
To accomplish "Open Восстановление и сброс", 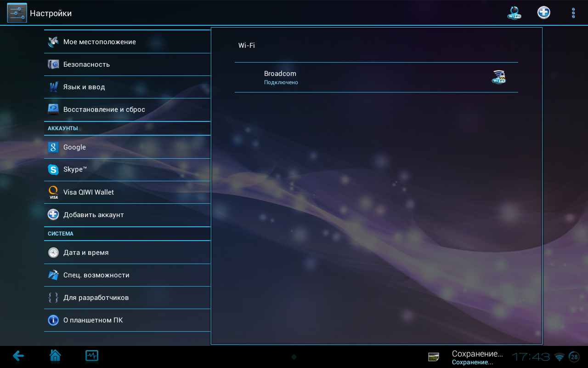I will pyautogui.click(x=127, y=109).
